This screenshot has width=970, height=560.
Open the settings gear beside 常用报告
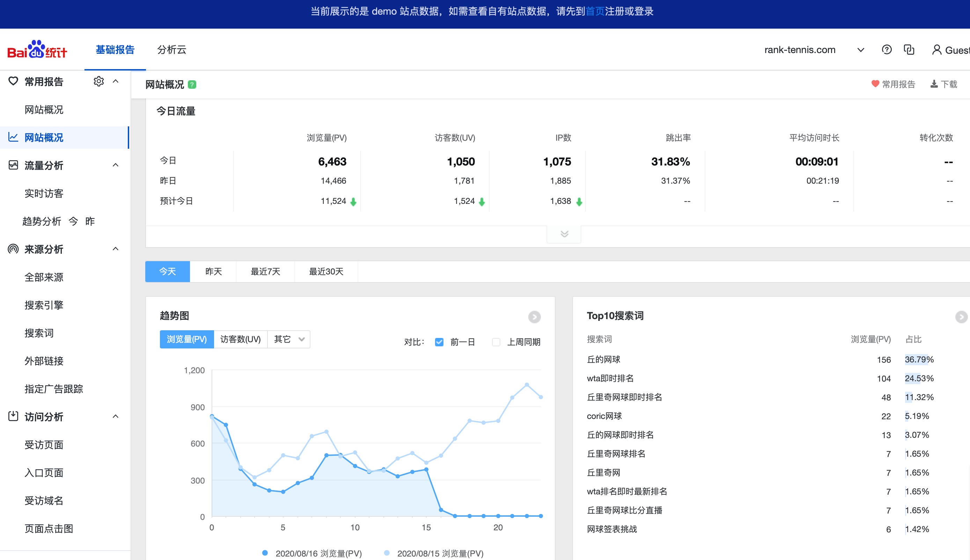click(99, 81)
